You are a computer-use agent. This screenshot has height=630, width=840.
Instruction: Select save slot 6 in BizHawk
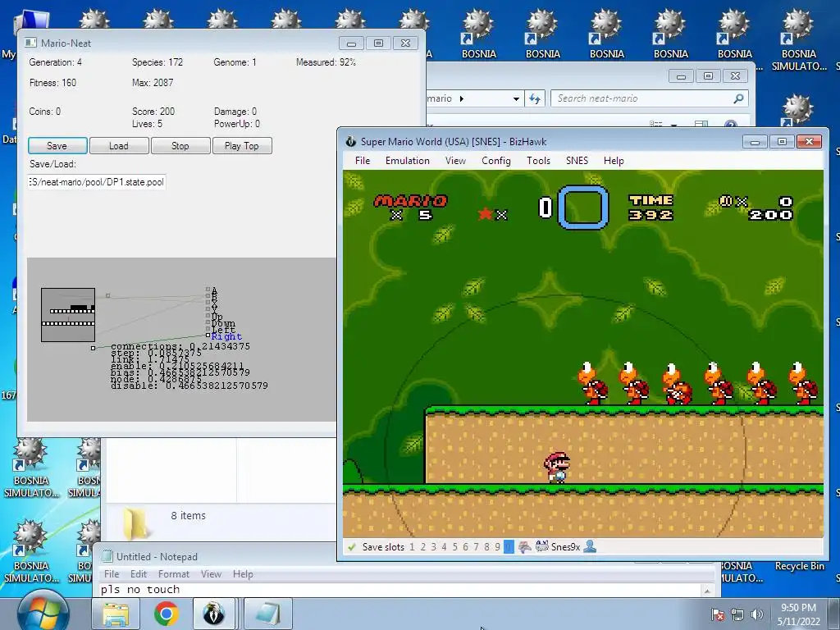466,547
